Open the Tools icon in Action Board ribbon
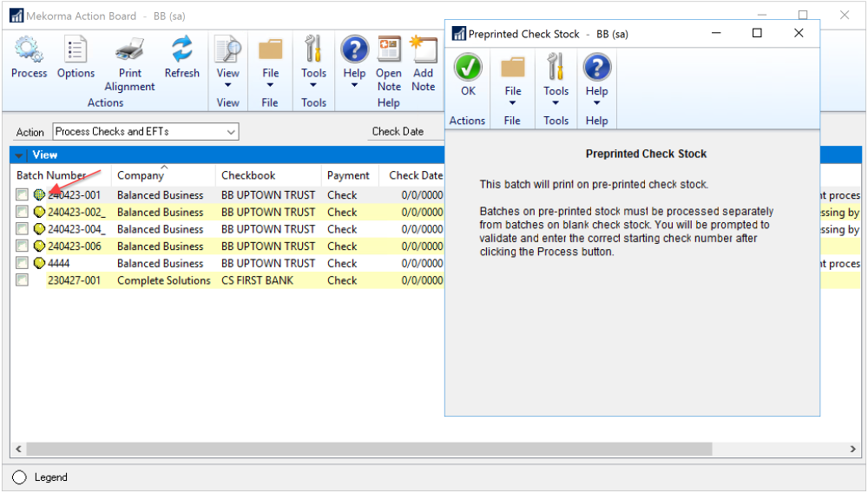This screenshot has height=493, width=868. coord(313,49)
